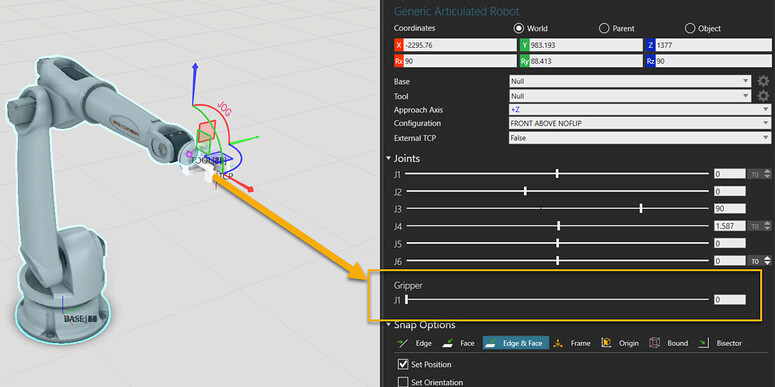
Task: Select Parent coordinates radio button
Action: (603, 28)
